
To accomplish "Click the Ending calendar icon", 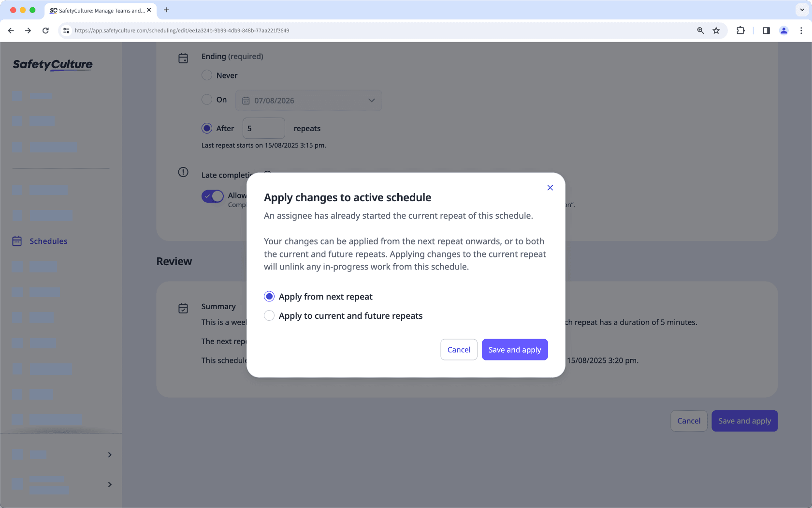I will click(183, 58).
